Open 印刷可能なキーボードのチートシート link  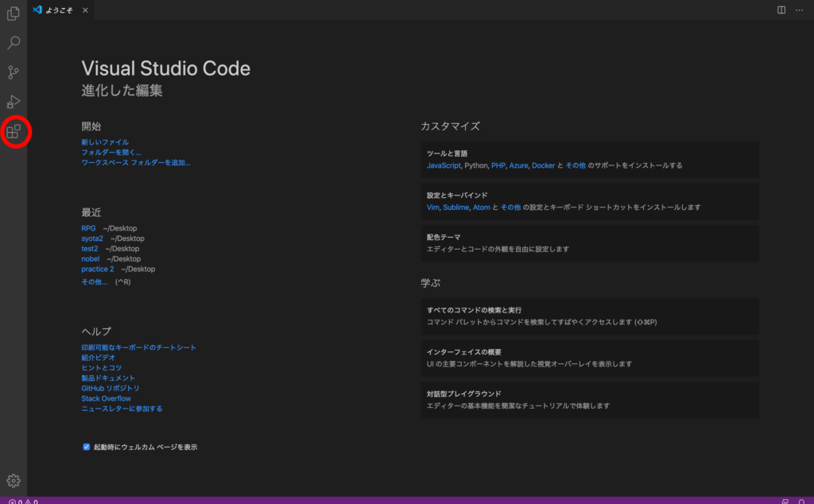click(x=138, y=347)
